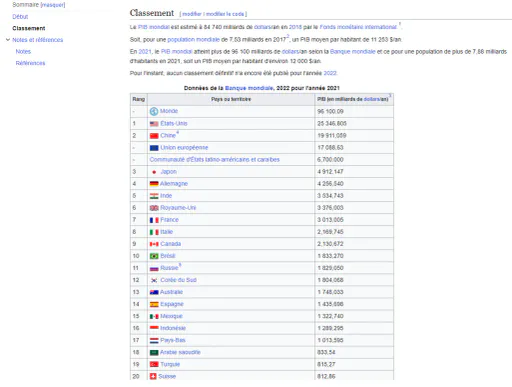The height and width of the screenshot is (387, 512).
Task: Click the Canada flag icon
Action: [154, 244]
